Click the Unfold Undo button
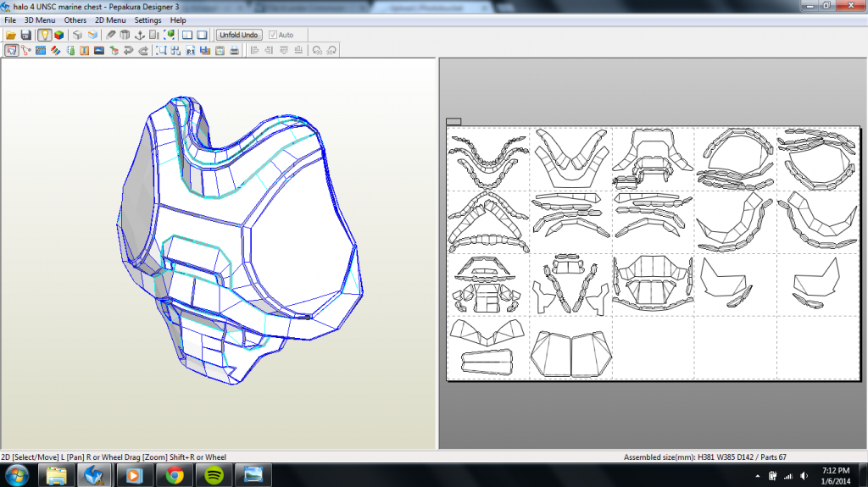This screenshot has height=487, width=868. (x=238, y=35)
